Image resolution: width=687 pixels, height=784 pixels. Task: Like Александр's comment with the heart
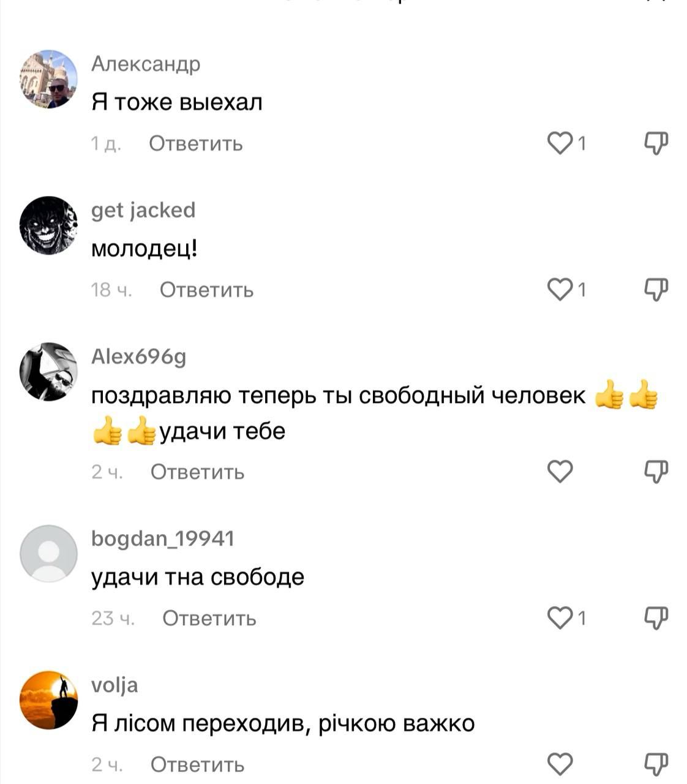point(559,143)
